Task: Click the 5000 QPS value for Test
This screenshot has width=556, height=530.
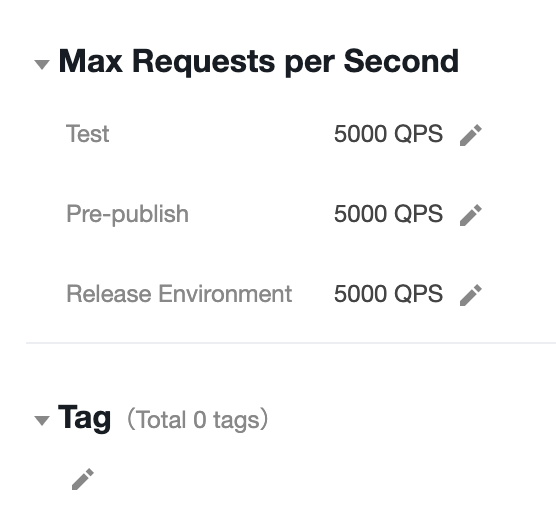Action: pos(388,134)
